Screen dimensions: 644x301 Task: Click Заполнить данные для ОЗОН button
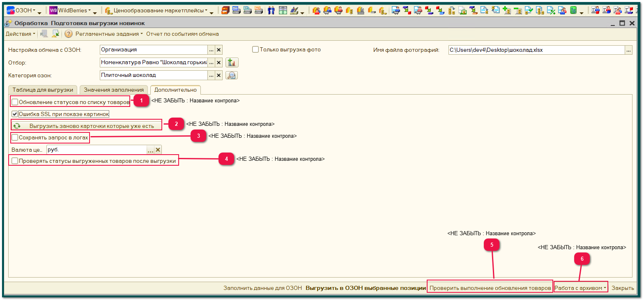coord(262,288)
